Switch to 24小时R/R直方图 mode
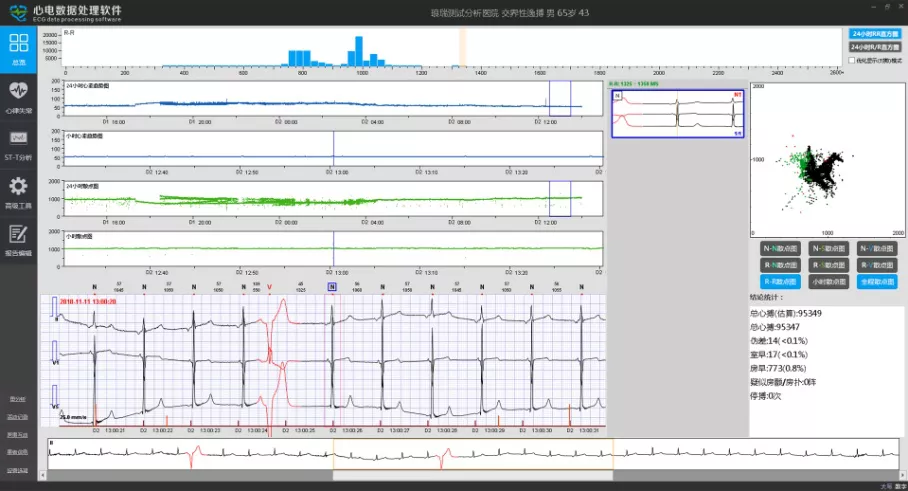This screenshot has width=908, height=491. [x=874, y=46]
